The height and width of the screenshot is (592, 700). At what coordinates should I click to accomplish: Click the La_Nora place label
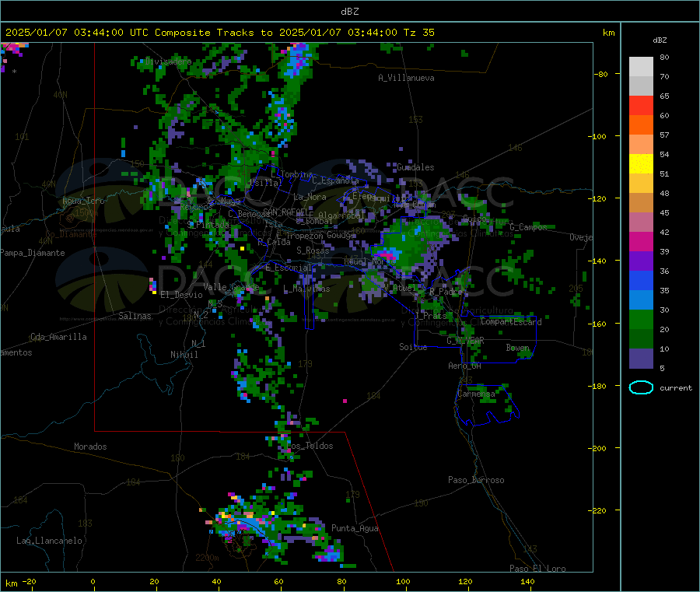[310, 197]
